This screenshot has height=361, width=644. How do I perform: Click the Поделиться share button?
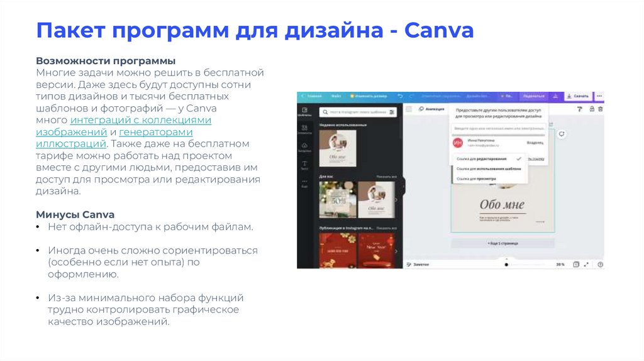coord(533,96)
